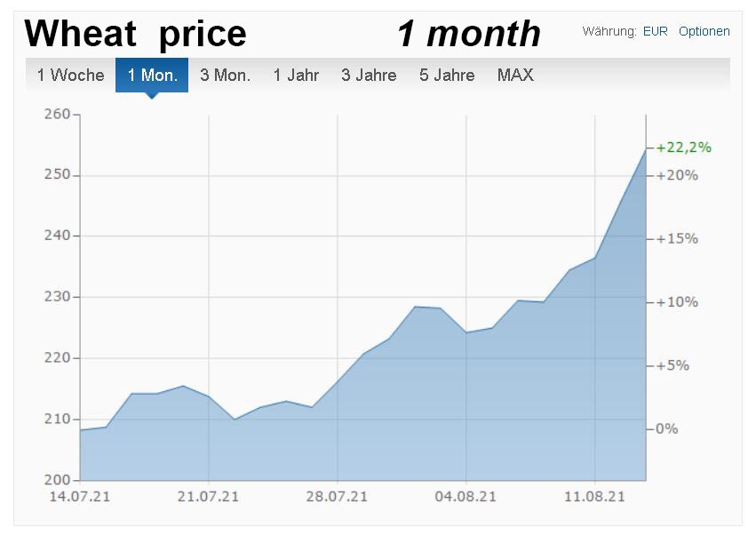Click the 260 price axis label
Viewport: 756px width, 544px height.
[x=55, y=115]
